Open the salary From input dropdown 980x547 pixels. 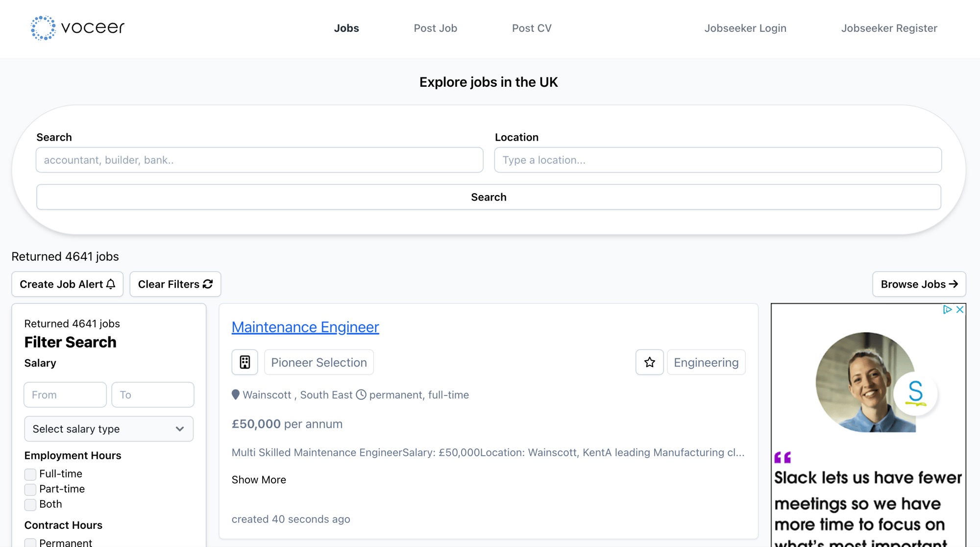(65, 394)
